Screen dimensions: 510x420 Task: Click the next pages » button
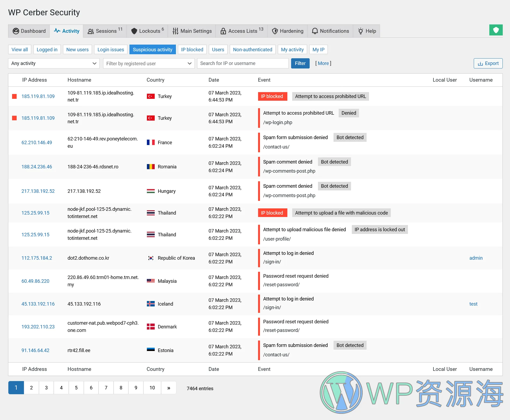(169, 388)
